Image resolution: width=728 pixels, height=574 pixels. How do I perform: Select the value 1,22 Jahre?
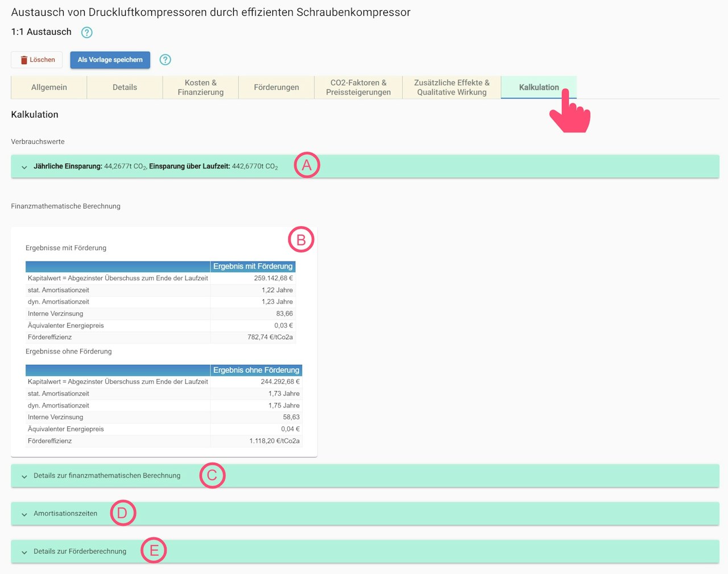tap(278, 290)
